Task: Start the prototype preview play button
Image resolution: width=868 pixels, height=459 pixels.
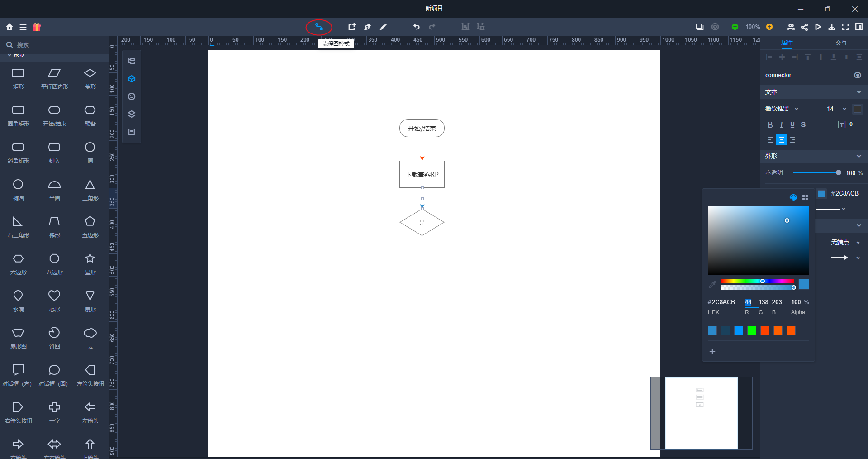Action: [x=818, y=27]
